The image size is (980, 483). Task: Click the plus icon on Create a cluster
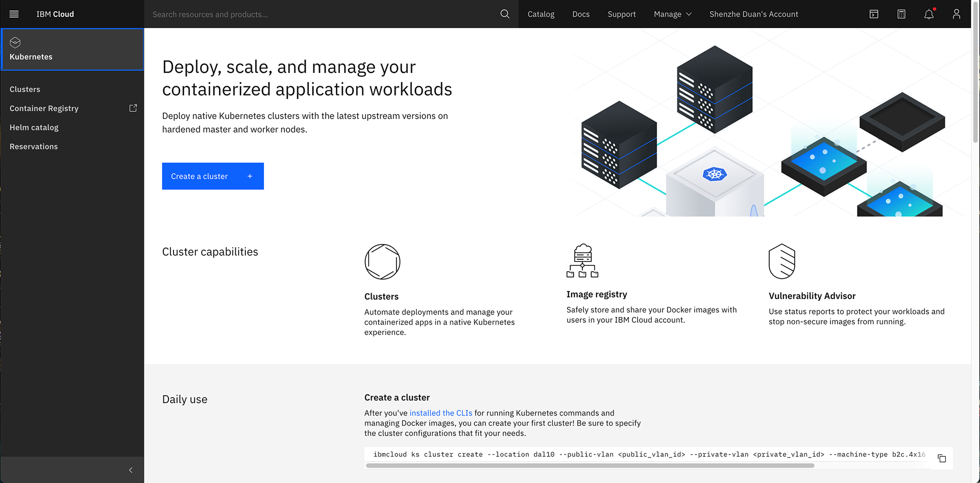[250, 176]
